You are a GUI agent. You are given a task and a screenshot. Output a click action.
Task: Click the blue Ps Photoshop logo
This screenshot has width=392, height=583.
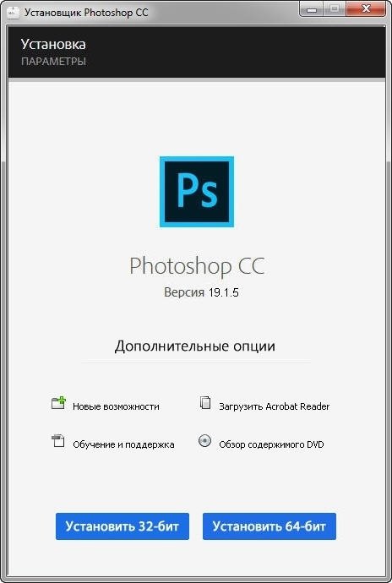point(197,192)
